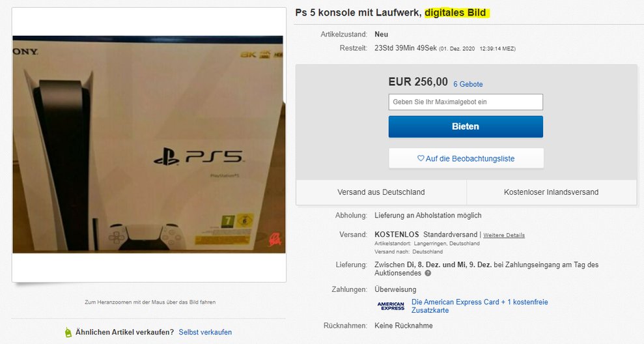Screen dimensions: 644x344
Task: Click the maximum bid input field
Action: pyautogui.click(x=466, y=102)
